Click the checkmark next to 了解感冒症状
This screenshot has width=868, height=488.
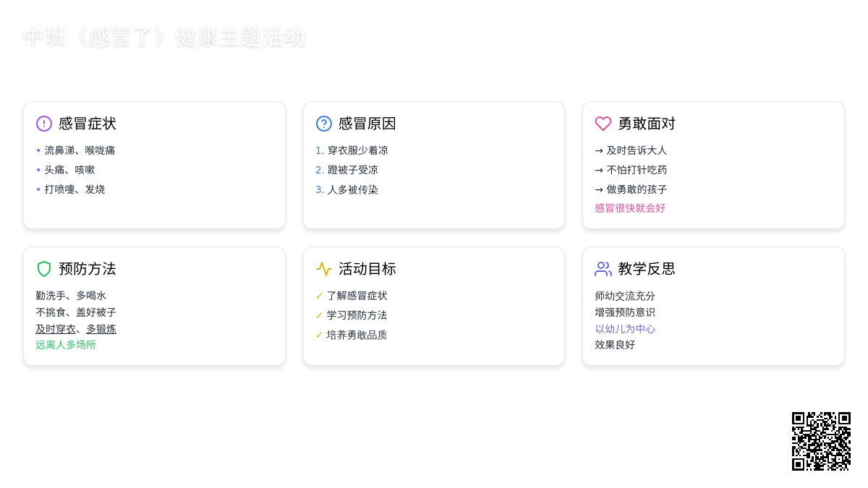(319, 296)
